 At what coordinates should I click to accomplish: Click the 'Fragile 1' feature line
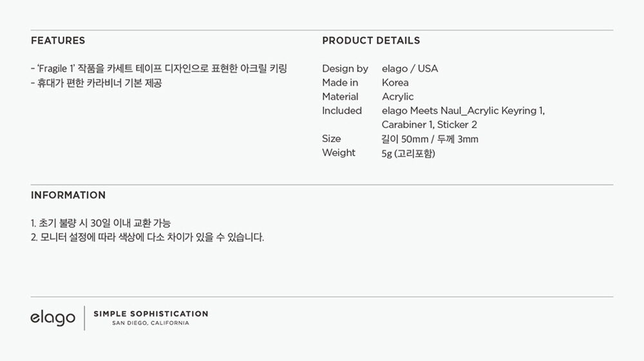[159, 68]
